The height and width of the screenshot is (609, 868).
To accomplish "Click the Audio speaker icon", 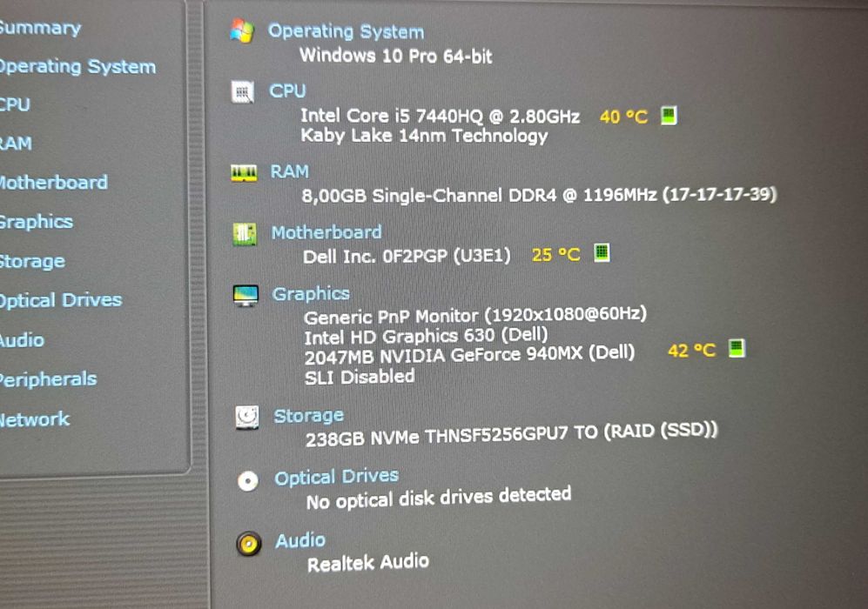I will pos(249,544).
